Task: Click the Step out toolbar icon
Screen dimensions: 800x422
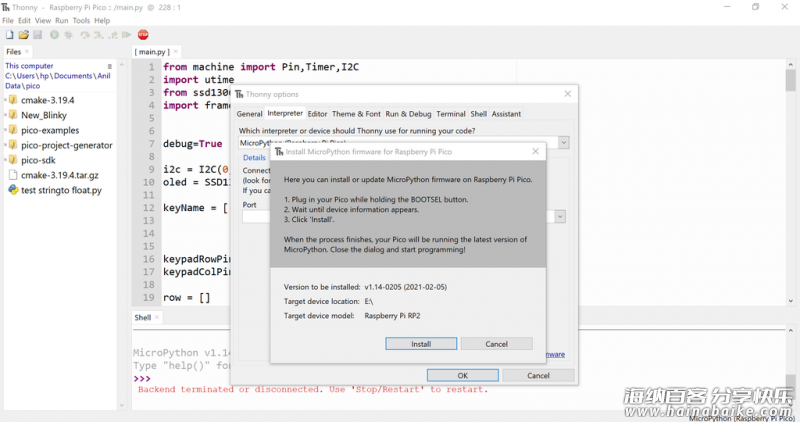Action: click(x=113, y=35)
